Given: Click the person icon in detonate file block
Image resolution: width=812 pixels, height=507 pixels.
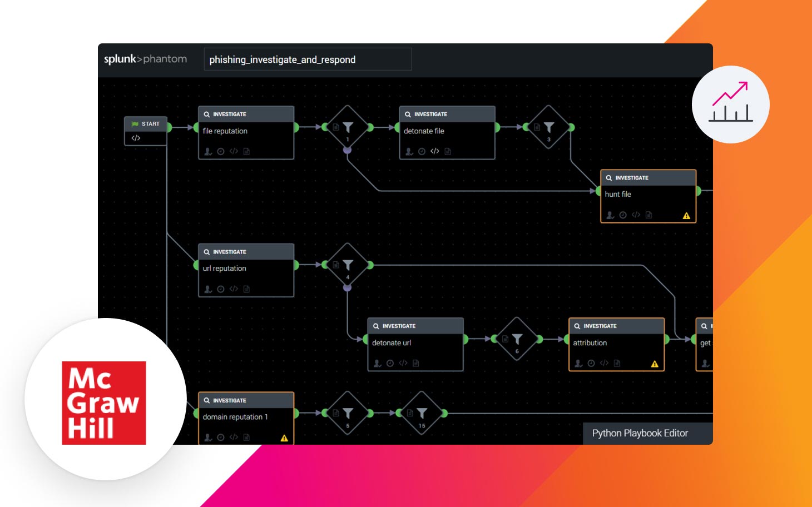Looking at the screenshot, I should pyautogui.click(x=409, y=151).
